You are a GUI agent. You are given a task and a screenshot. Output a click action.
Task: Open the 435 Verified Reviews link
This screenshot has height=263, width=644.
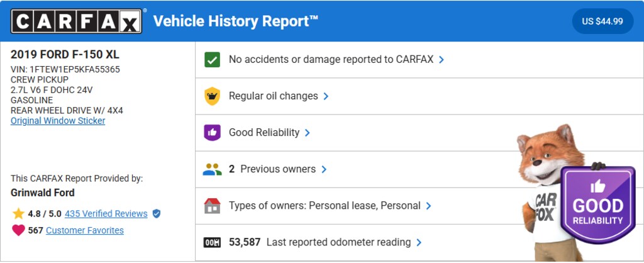106,214
